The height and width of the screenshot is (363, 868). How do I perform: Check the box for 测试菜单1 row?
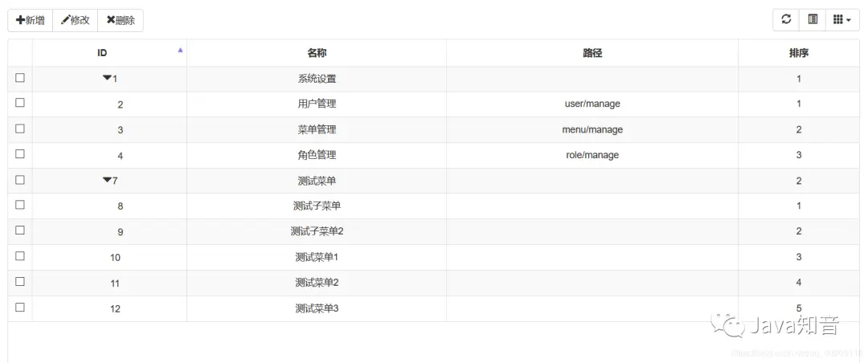[20, 255]
